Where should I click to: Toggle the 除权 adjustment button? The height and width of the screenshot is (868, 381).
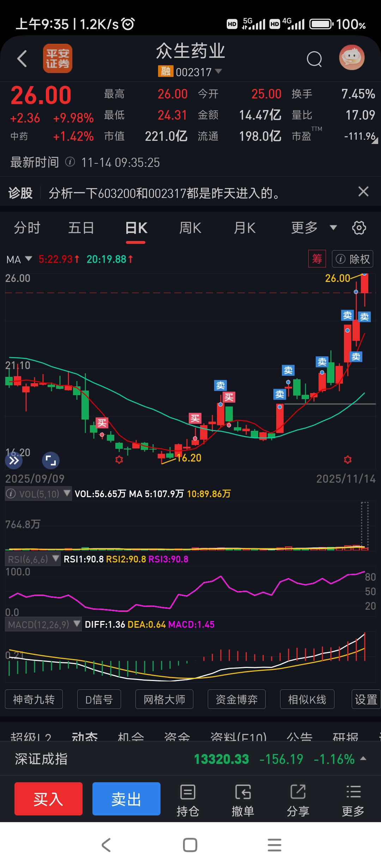point(352,259)
